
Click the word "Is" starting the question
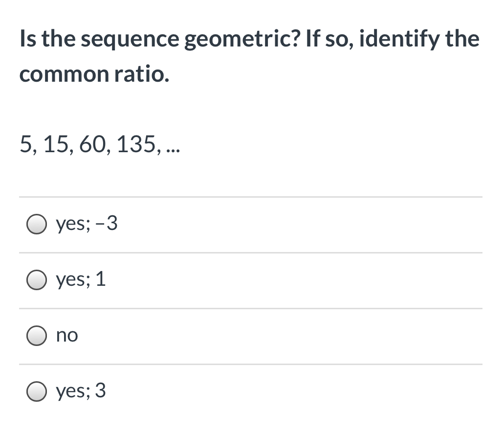27,39
